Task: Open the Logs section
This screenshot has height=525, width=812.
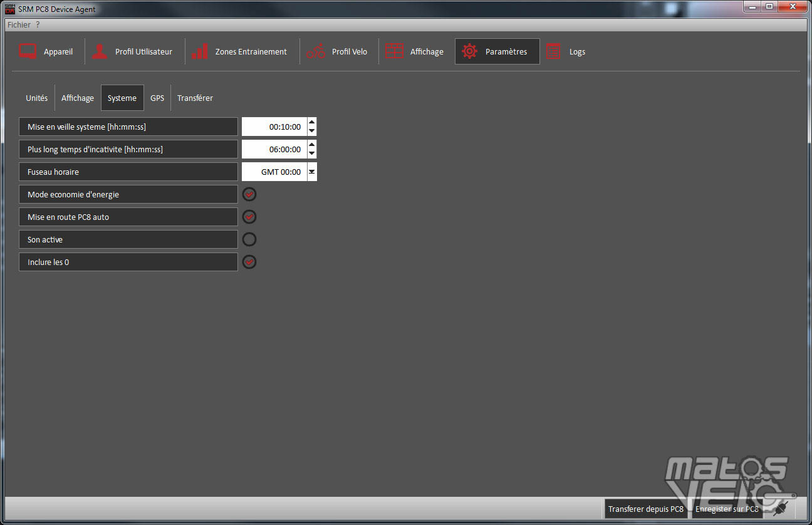Action: coord(565,51)
